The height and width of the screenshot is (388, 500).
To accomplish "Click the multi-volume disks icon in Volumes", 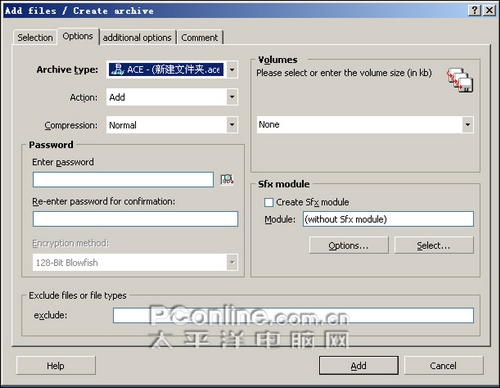I will 460,80.
